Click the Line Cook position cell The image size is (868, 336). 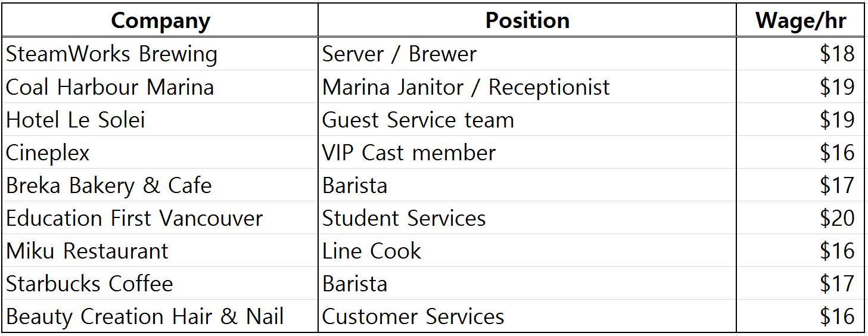527,251
